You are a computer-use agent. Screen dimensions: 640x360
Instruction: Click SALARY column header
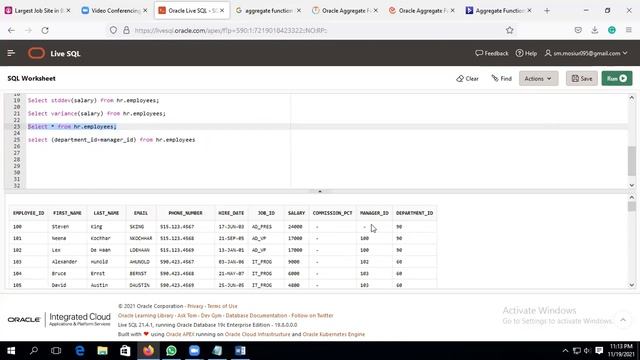click(x=296, y=213)
